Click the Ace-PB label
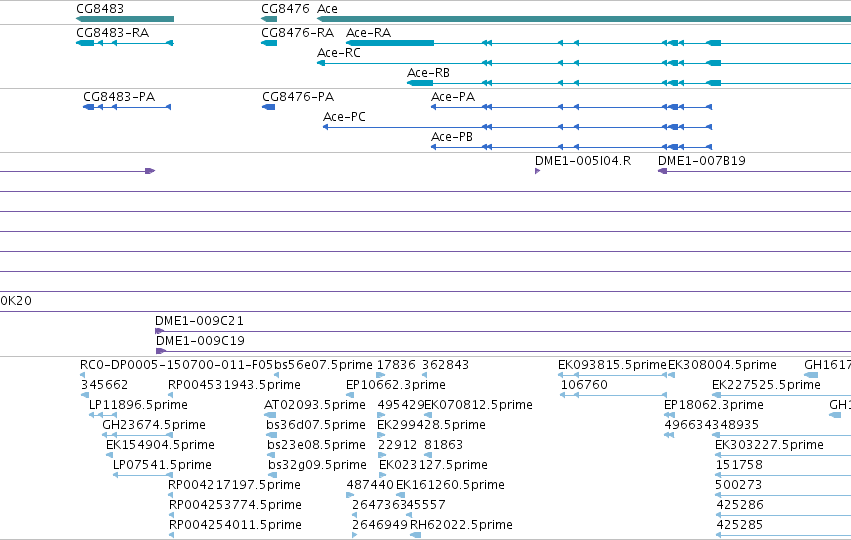This screenshot has width=851, height=540. click(x=452, y=137)
